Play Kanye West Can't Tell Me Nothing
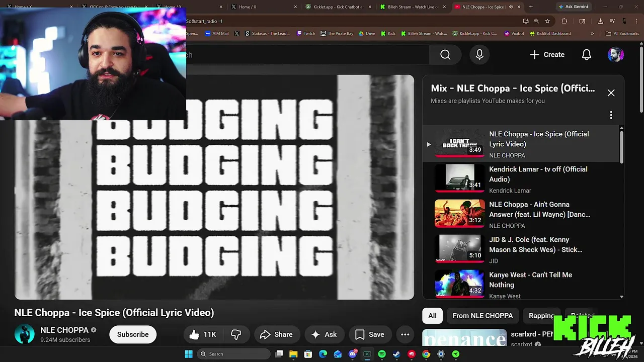This screenshot has width=644, height=362. [x=521, y=285]
